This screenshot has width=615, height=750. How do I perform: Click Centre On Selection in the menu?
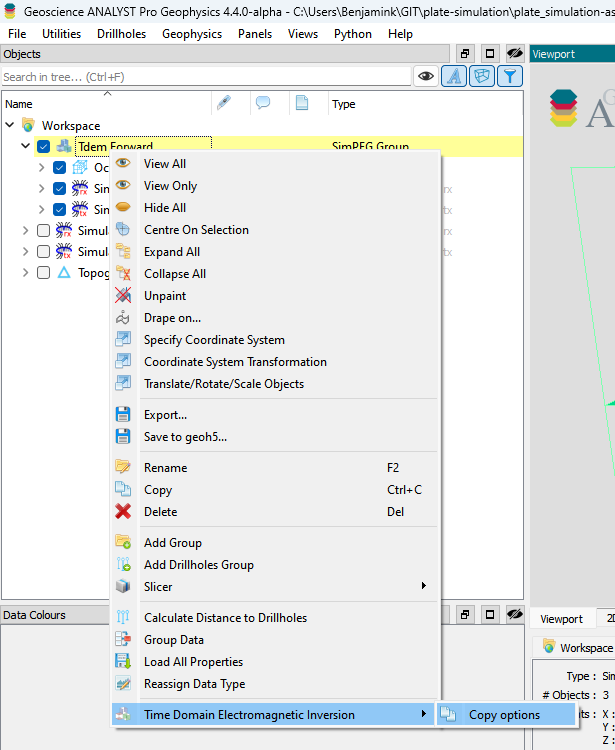tap(196, 230)
